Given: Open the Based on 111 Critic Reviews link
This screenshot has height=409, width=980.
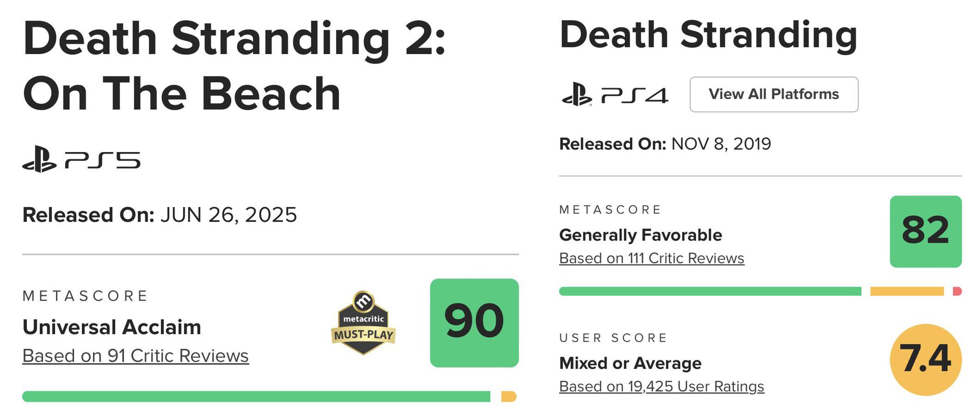Looking at the screenshot, I should [x=651, y=258].
